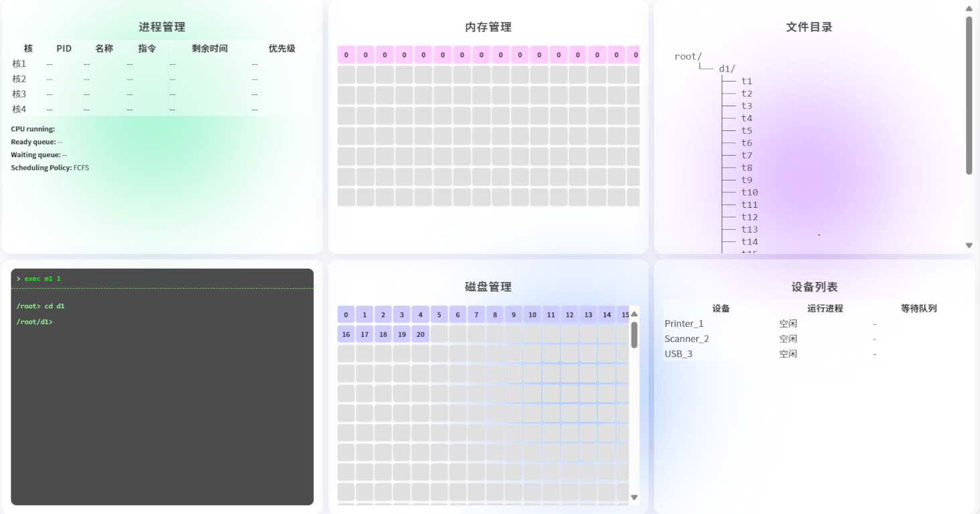Click the Scheduling Policy FCFS label
The image size is (980, 514).
click(x=50, y=168)
